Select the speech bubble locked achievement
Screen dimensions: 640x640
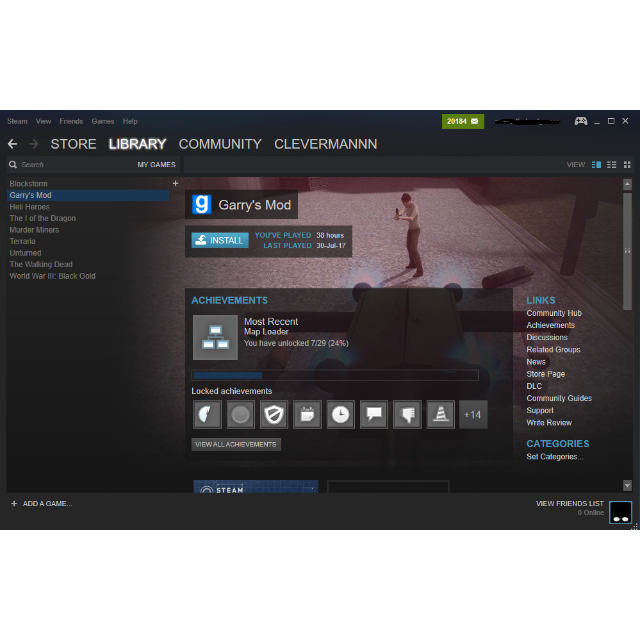(374, 415)
